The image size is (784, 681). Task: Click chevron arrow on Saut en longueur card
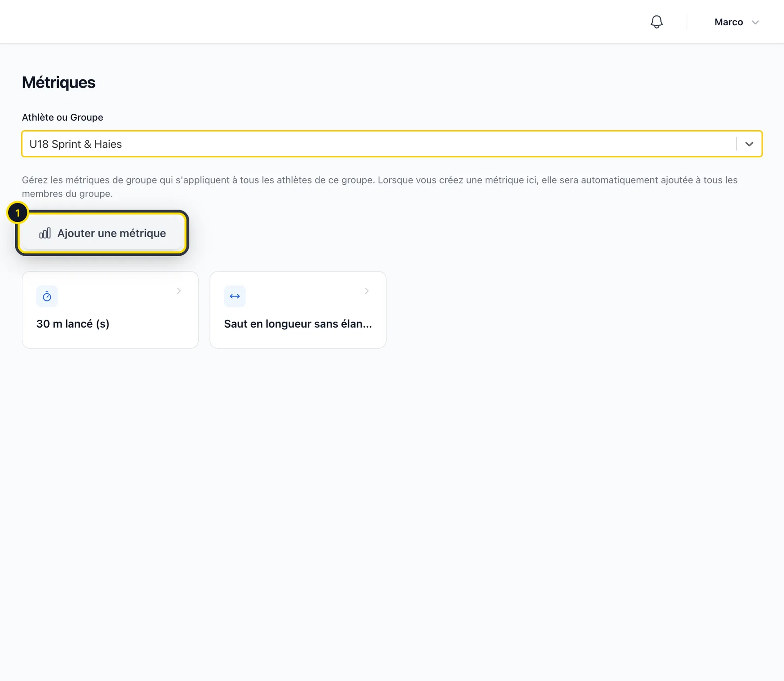point(366,291)
